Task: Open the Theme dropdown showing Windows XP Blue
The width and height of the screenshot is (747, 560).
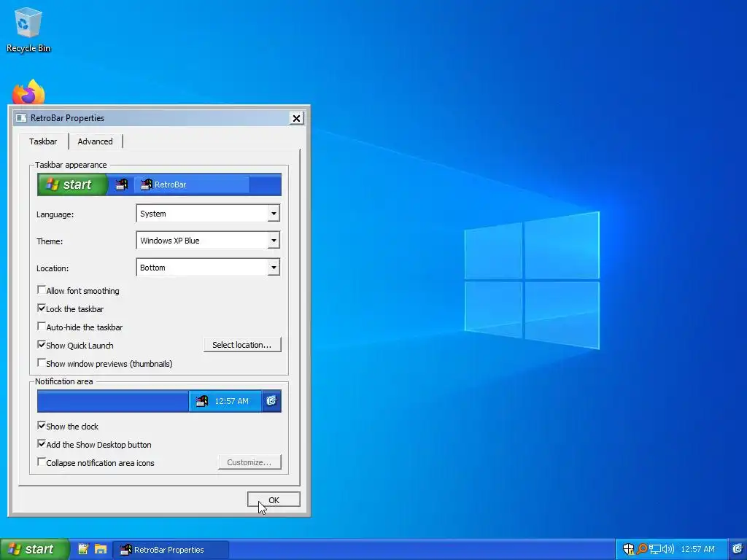Action: point(208,241)
